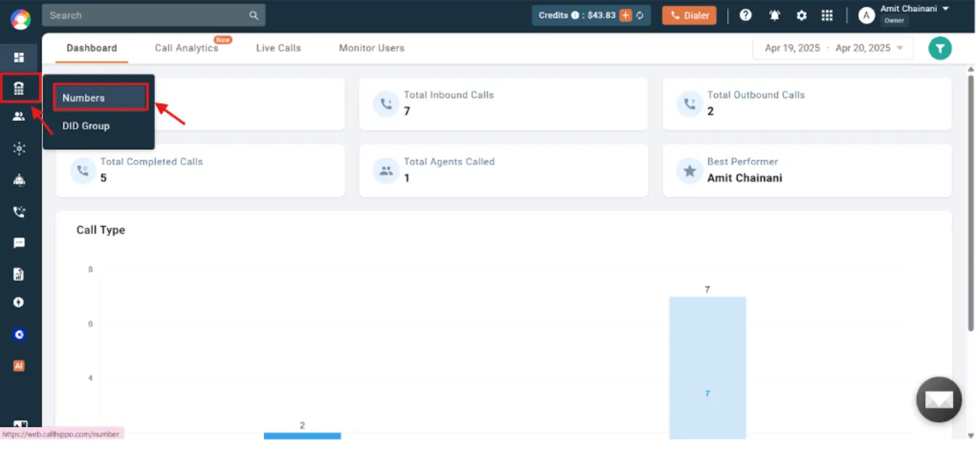Image resolution: width=980 pixels, height=453 pixels.
Task: Open the Dialer with the orange Dialer button
Action: tap(689, 14)
